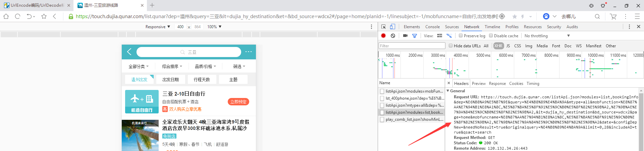The height and width of the screenshot is (151, 644).
Task: Select 行程天数 trip days chip
Action: pos(202,80)
